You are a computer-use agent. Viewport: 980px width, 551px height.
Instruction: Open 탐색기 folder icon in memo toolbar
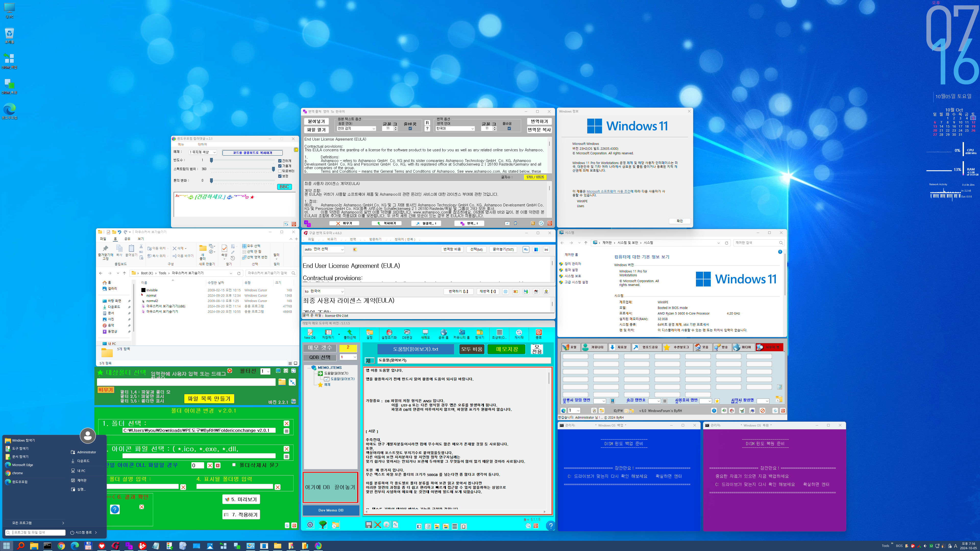pos(479,334)
